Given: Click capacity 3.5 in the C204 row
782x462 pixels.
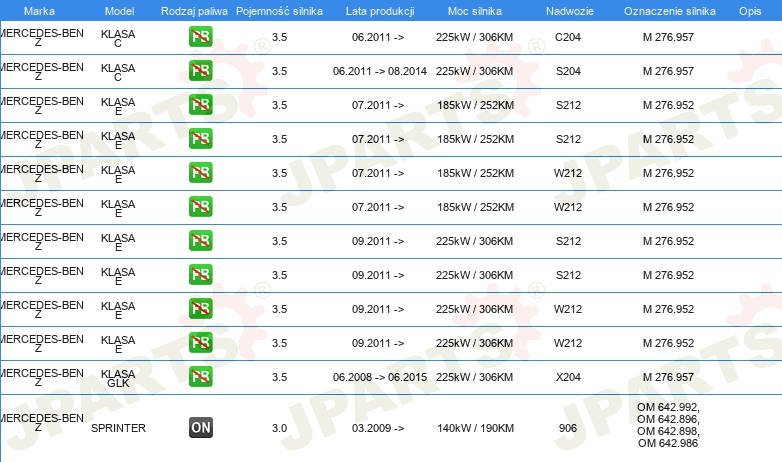Looking at the screenshot, I should (x=279, y=37).
